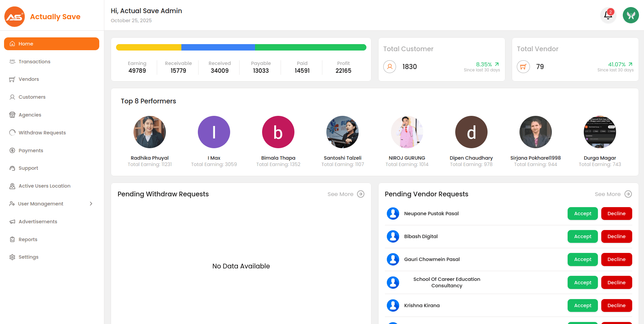Click the green segment of earnings bar
Screen dimensions: 644x324
pos(310,47)
